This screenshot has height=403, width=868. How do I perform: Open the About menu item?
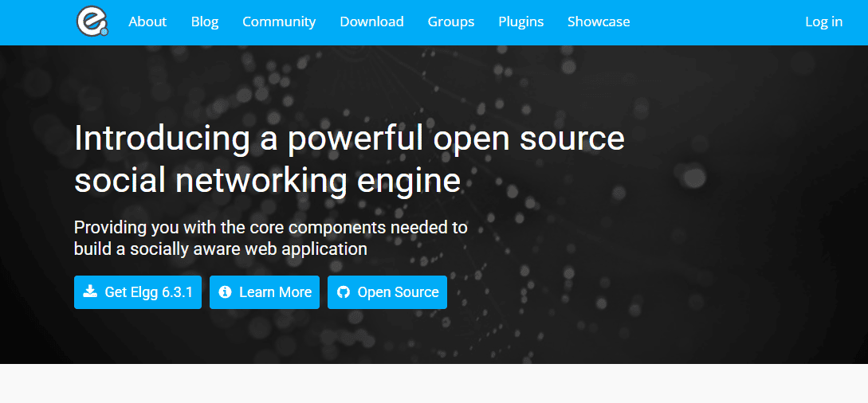pos(147,22)
